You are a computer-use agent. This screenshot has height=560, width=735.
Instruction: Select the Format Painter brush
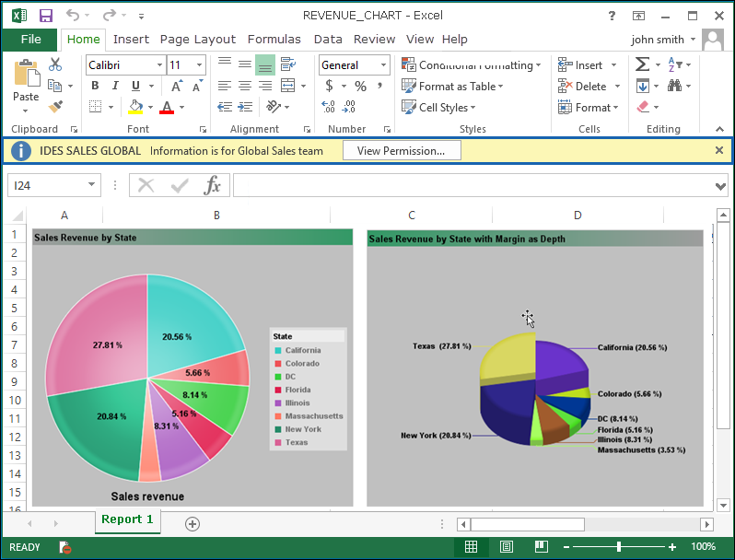click(x=55, y=107)
